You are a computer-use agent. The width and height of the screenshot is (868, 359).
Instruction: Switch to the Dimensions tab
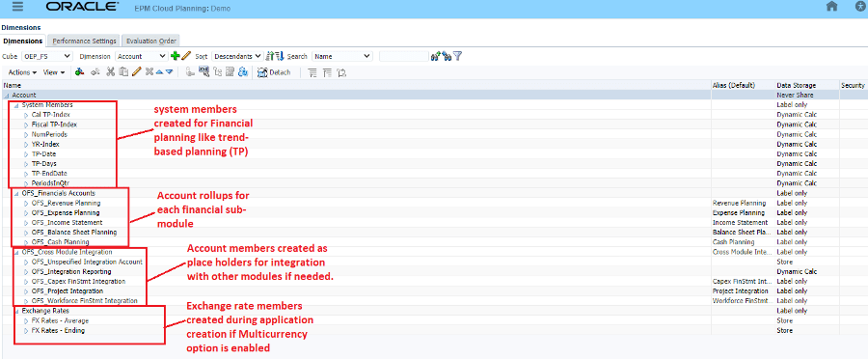point(23,41)
